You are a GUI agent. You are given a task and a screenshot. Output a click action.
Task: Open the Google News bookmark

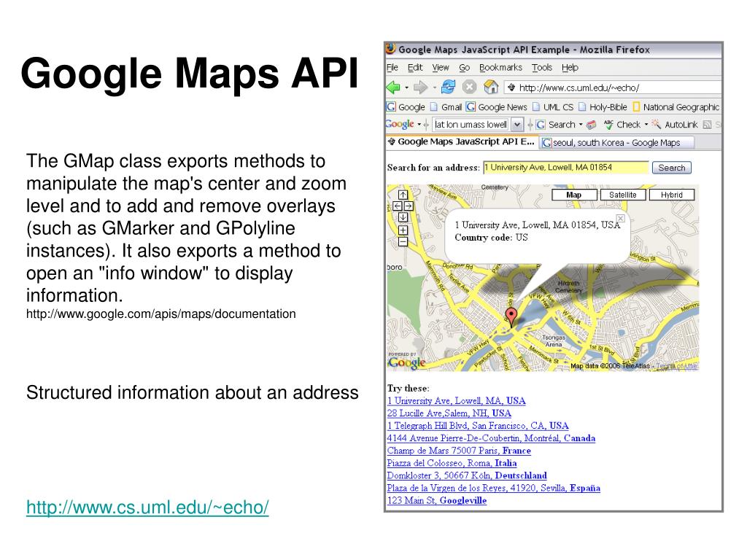496,106
